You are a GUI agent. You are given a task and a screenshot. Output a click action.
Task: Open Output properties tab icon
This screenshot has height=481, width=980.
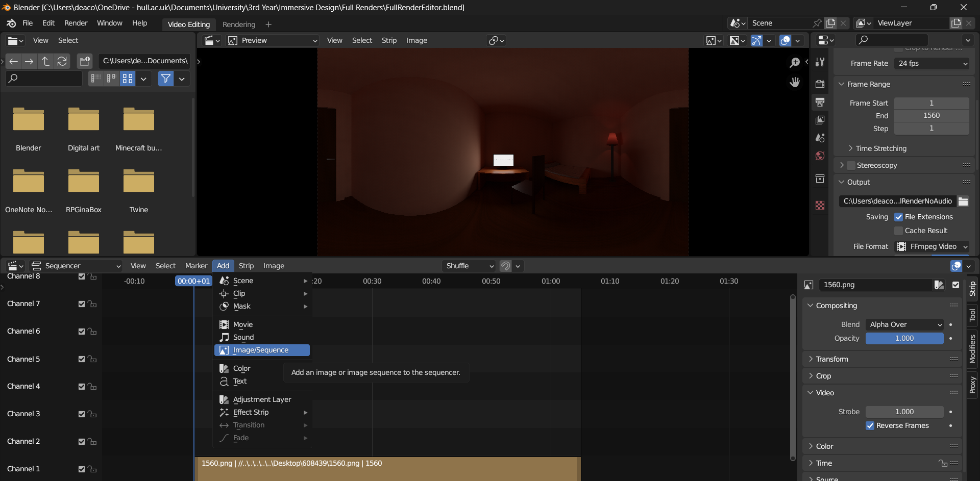tap(820, 102)
